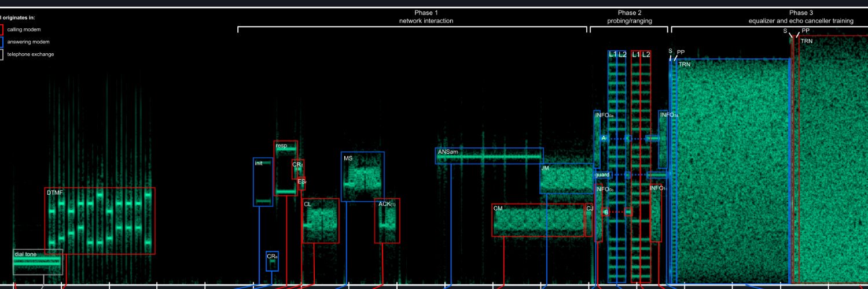Click 'equalizer and echo canceller training' subtitle
This screenshot has height=289, width=868.
(x=800, y=21)
